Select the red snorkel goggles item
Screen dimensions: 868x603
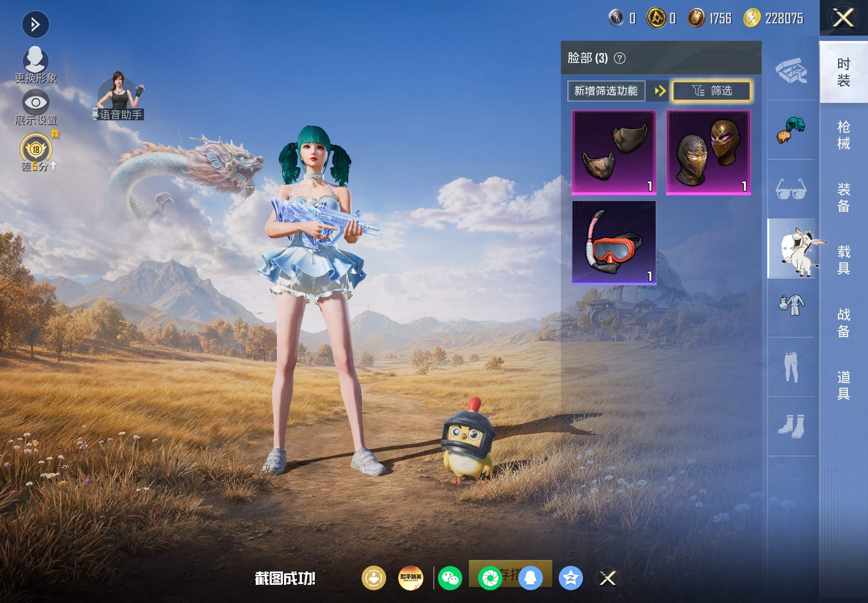coord(614,242)
